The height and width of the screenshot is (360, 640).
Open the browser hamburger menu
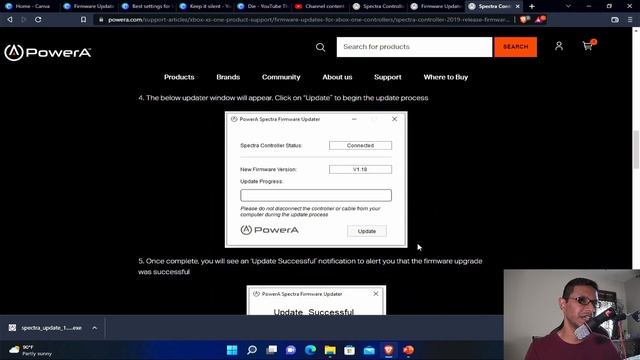coord(630,20)
